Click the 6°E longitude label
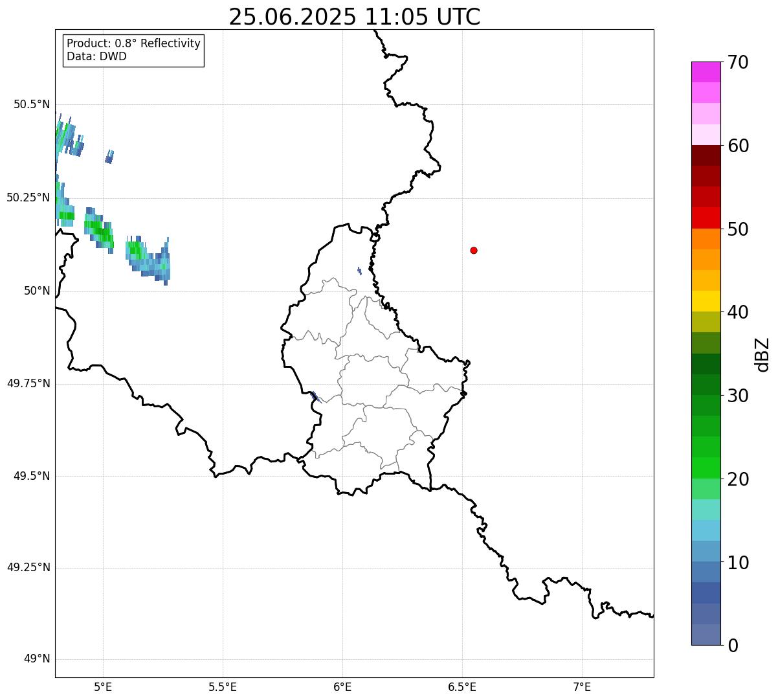The height and width of the screenshot is (700, 778). pyautogui.click(x=342, y=686)
